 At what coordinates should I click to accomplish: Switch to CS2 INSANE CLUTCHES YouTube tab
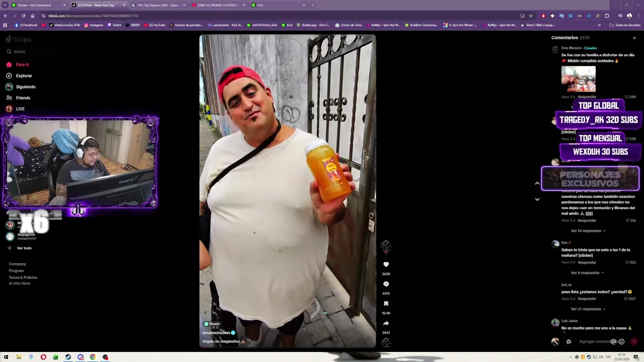click(218, 5)
